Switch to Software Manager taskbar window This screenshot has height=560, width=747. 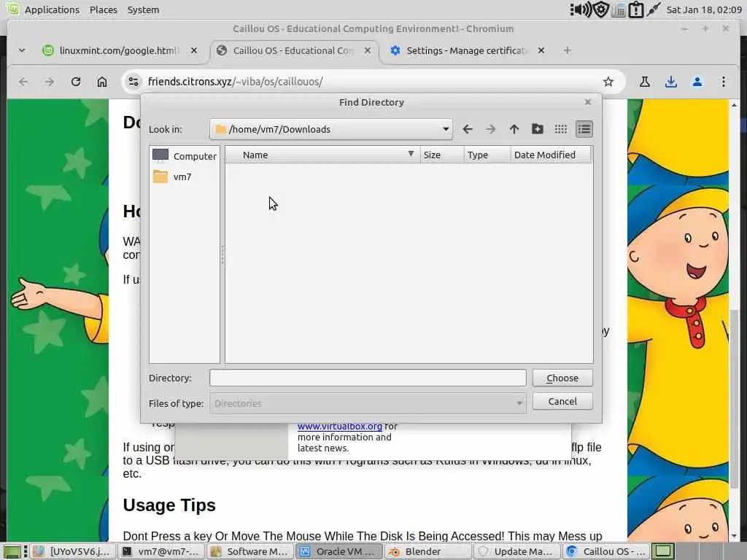(249, 551)
